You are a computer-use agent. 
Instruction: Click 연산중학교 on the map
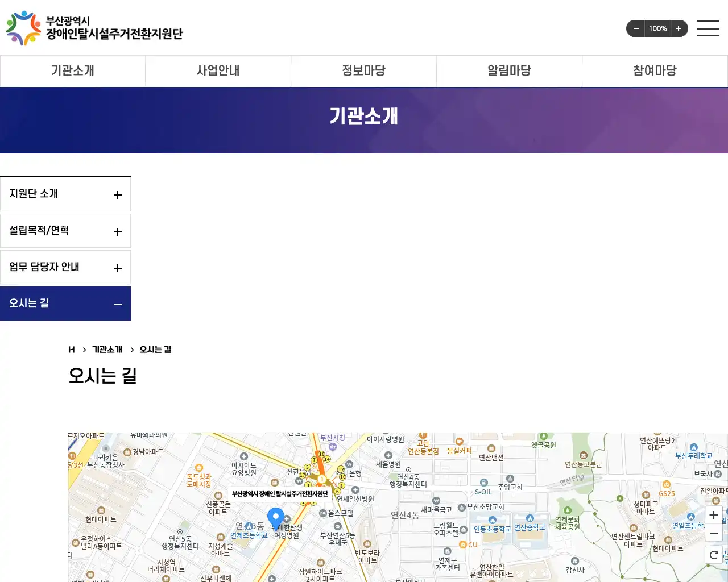(530, 527)
